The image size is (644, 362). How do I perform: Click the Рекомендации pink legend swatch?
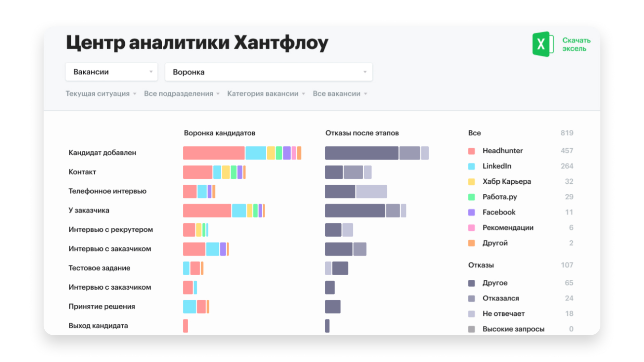[471, 228]
